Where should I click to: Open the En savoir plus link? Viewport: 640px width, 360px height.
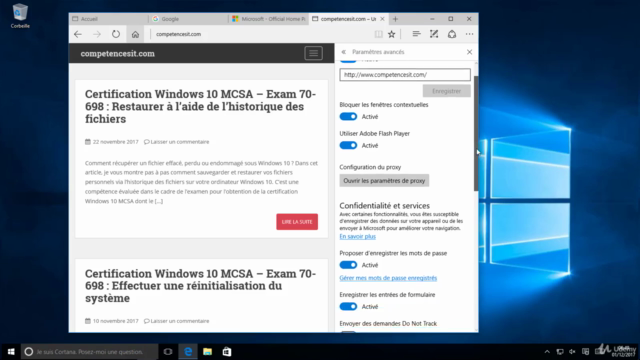pos(358,236)
